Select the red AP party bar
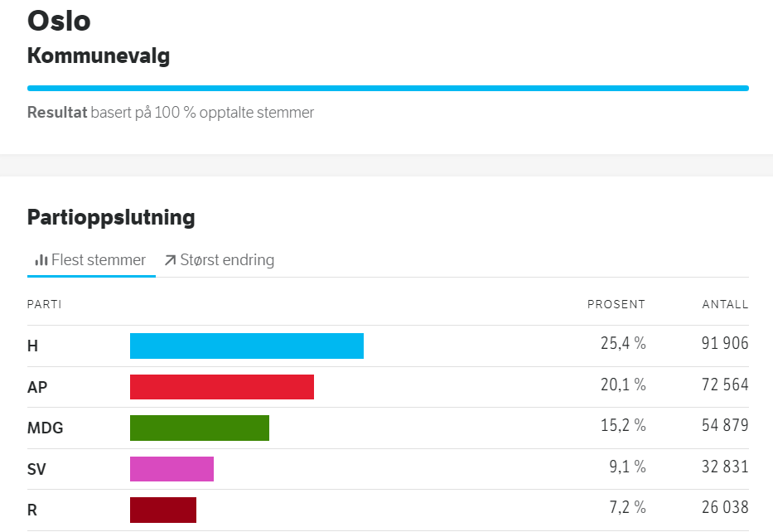 point(221,387)
